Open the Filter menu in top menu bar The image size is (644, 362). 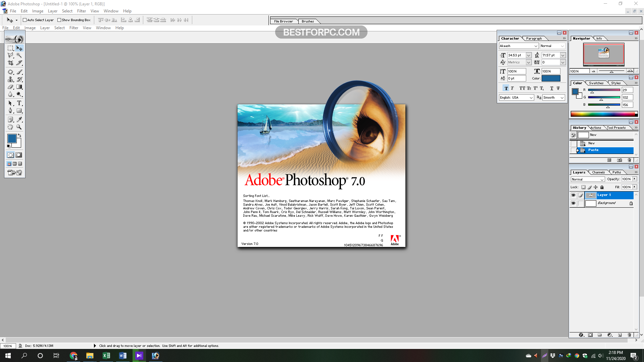(82, 11)
